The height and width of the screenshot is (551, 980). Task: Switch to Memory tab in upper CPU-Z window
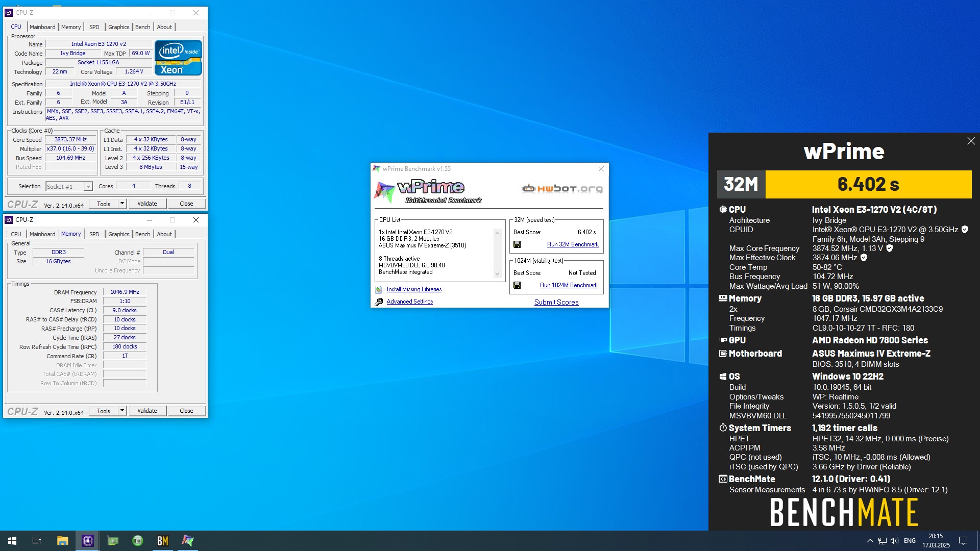click(71, 27)
